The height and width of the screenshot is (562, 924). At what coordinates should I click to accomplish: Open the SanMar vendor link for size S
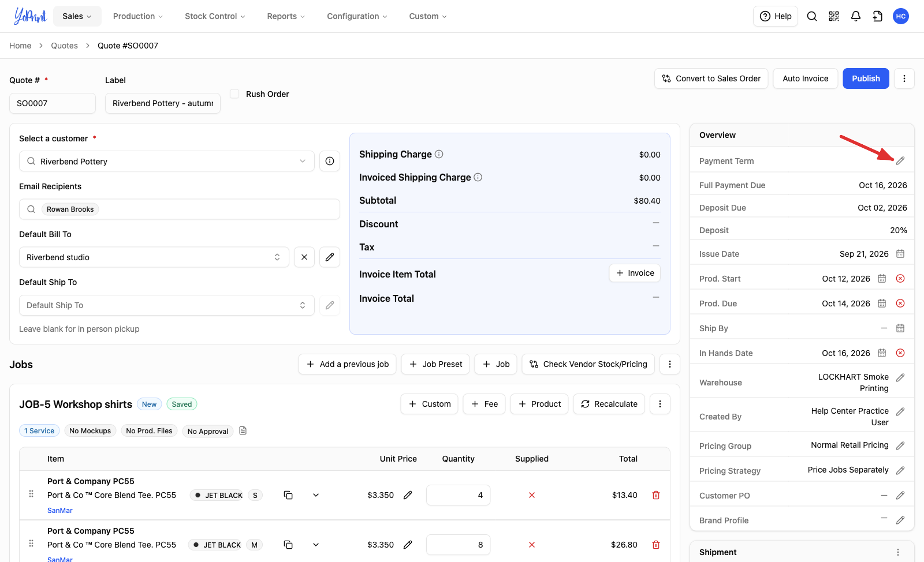click(60, 511)
